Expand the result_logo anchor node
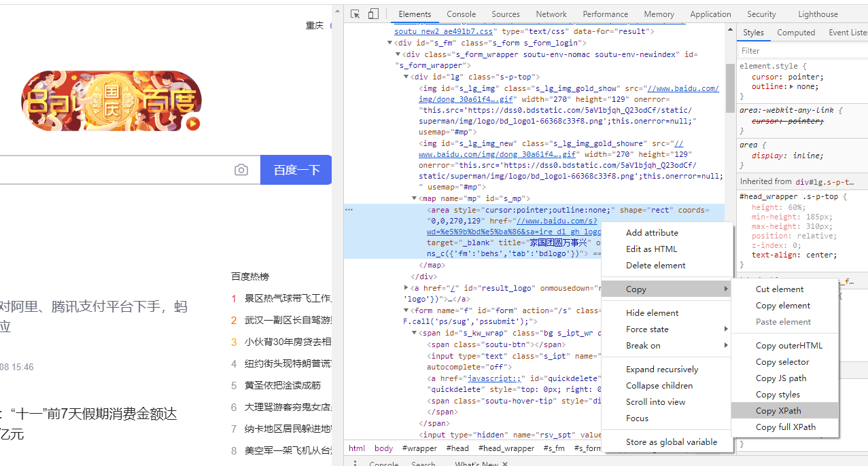868x466 pixels. point(406,288)
